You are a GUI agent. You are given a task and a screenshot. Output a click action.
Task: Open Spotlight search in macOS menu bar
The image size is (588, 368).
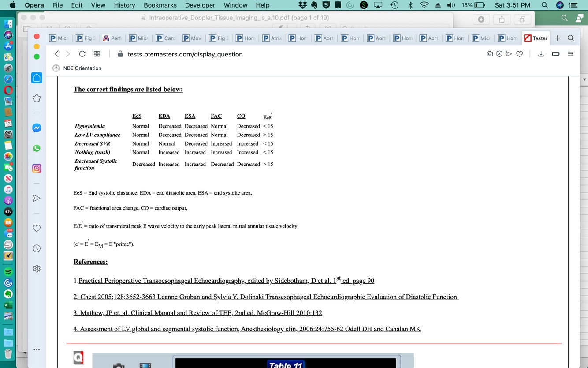545,5
